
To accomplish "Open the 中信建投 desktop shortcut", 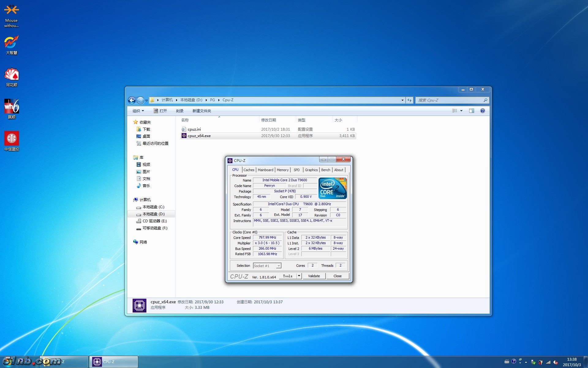I will [11, 141].
